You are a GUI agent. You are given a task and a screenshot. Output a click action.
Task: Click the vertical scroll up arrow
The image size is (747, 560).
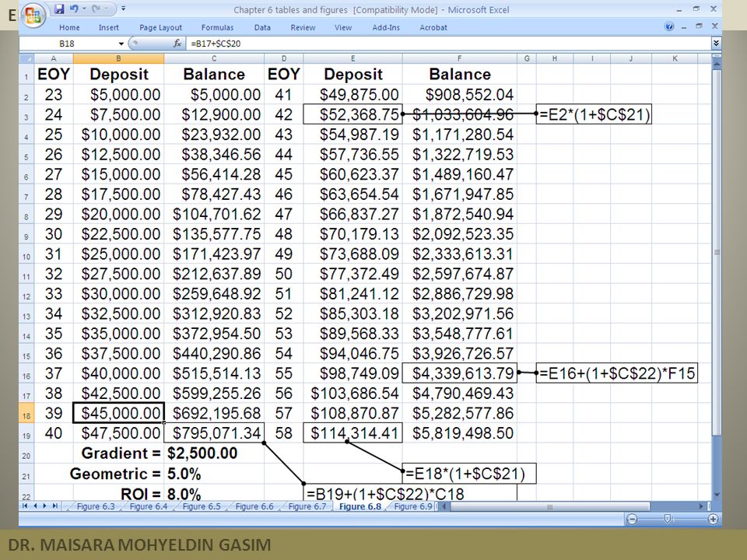pos(717,62)
